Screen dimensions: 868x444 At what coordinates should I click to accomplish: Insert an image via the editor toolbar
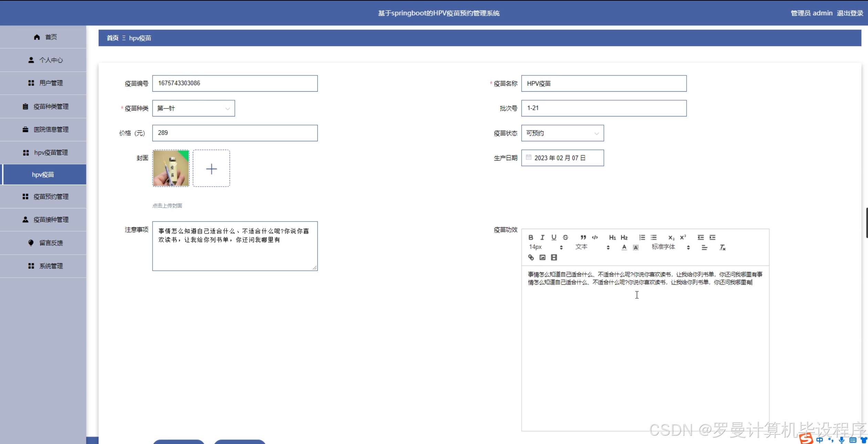542,257
